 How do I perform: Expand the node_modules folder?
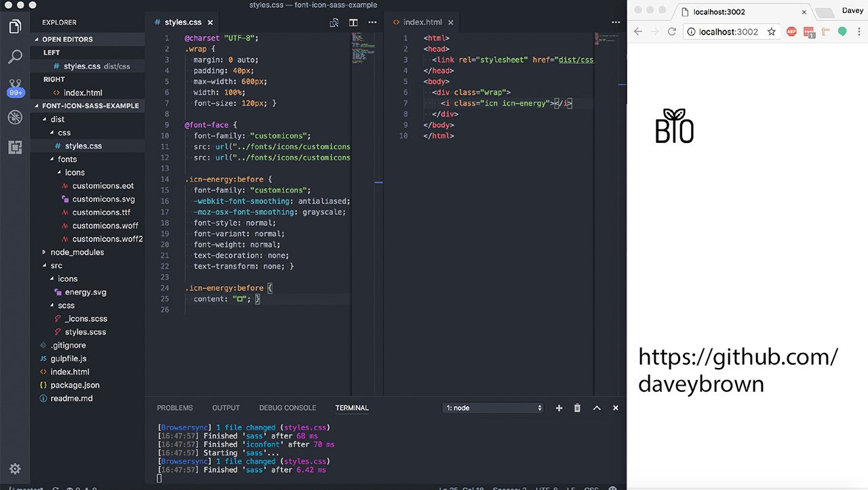(77, 252)
